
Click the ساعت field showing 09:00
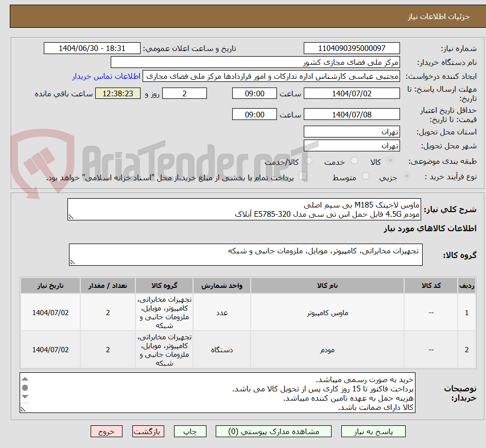click(254, 93)
